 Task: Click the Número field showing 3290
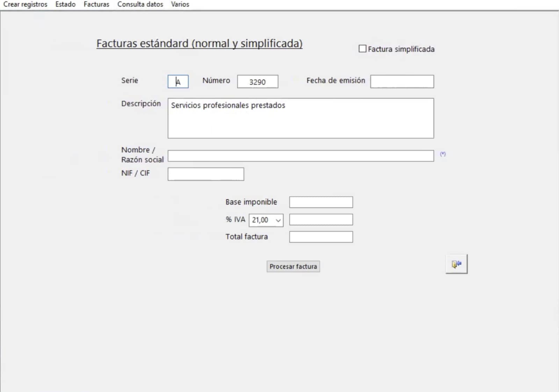click(257, 82)
